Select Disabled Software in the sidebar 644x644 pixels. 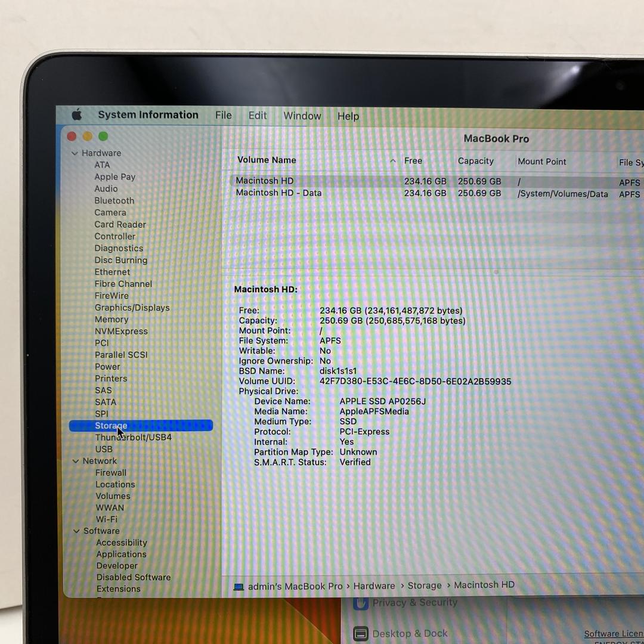click(x=134, y=577)
